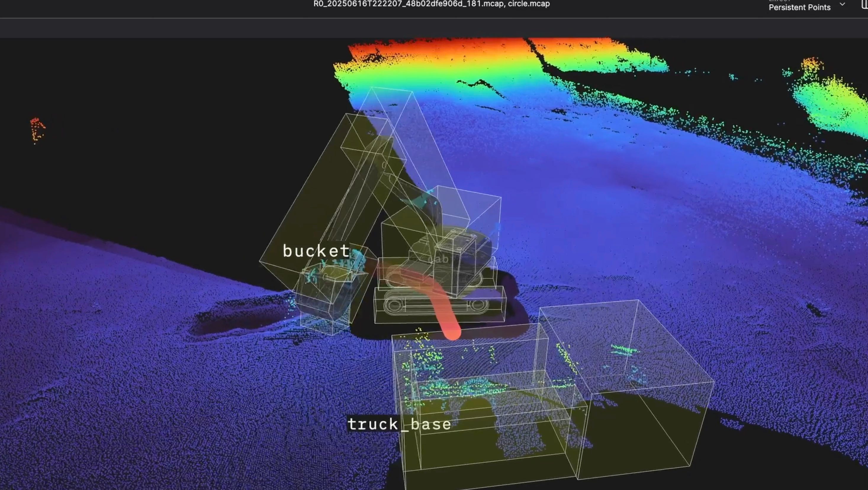Select the bucket label in the 3D scene
Screen dimensions: 868x490
pyautogui.click(x=316, y=251)
